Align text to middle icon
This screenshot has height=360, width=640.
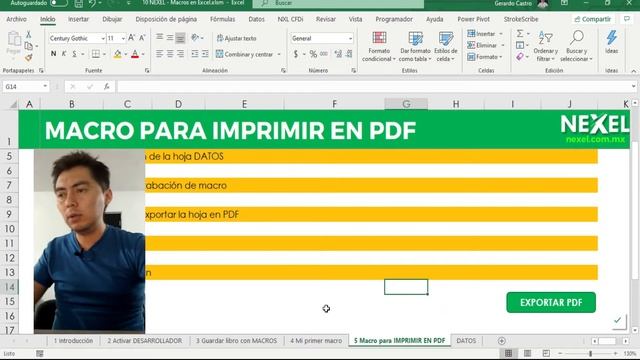pyautogui.click(x=170, y=38)
